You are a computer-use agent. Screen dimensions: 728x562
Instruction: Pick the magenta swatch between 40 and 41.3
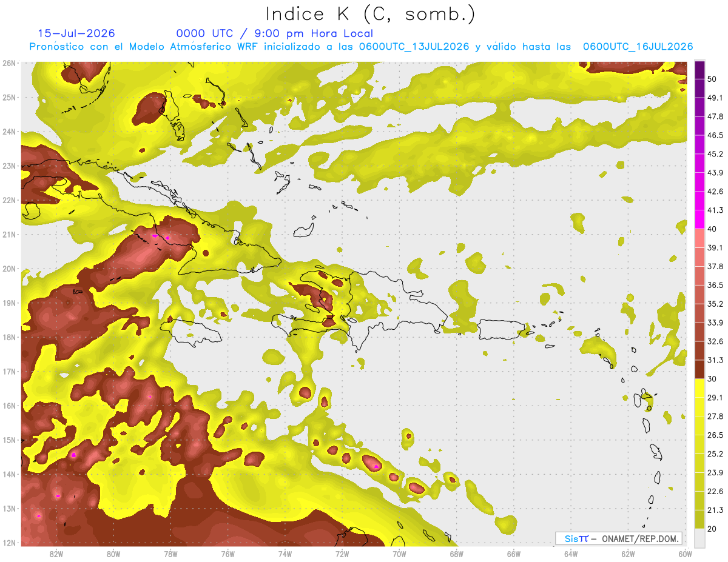pyautogui.click(x=700, y=219)
